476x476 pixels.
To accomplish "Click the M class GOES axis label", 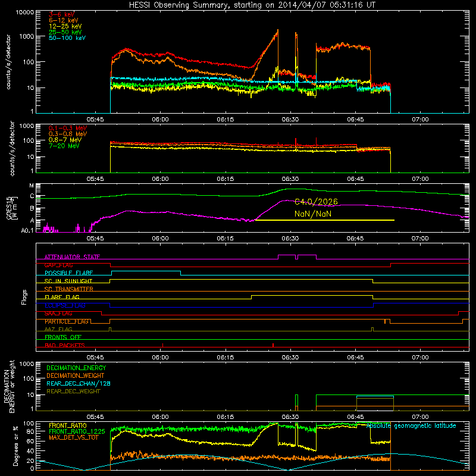I will 32,186.
